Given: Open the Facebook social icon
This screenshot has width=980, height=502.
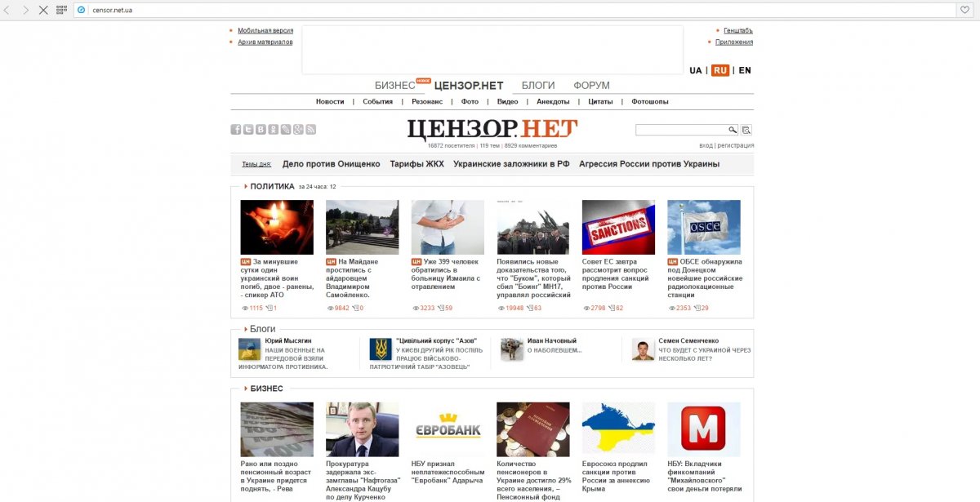Looking at the screenshot, I should [236, 130].
